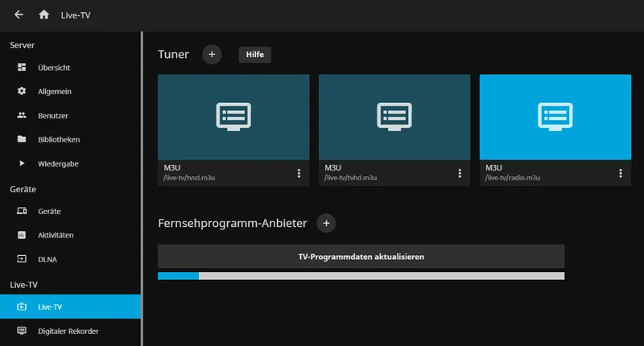The image size is (644, 346).
Task: Click the DLNA input icon
Action: tap(22, 259)
